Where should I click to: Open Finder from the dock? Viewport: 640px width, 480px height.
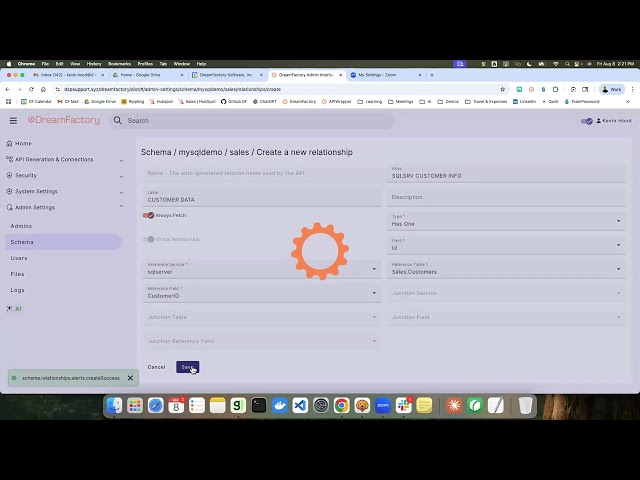114,405
